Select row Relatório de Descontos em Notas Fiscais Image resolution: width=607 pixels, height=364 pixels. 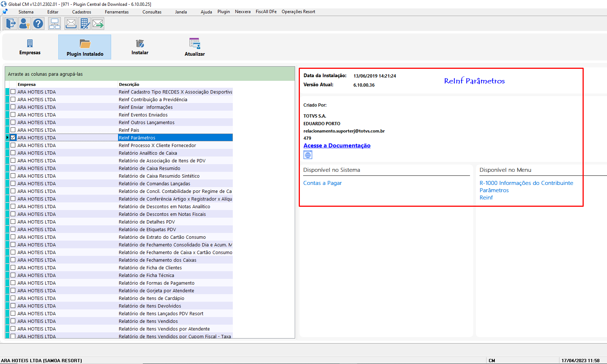119,214
